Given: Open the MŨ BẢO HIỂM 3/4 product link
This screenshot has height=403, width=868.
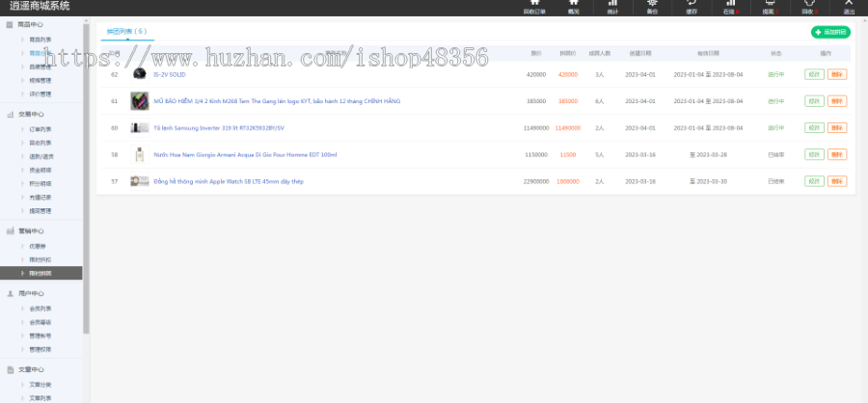Looking at the screenshot, I should point(277,101).
